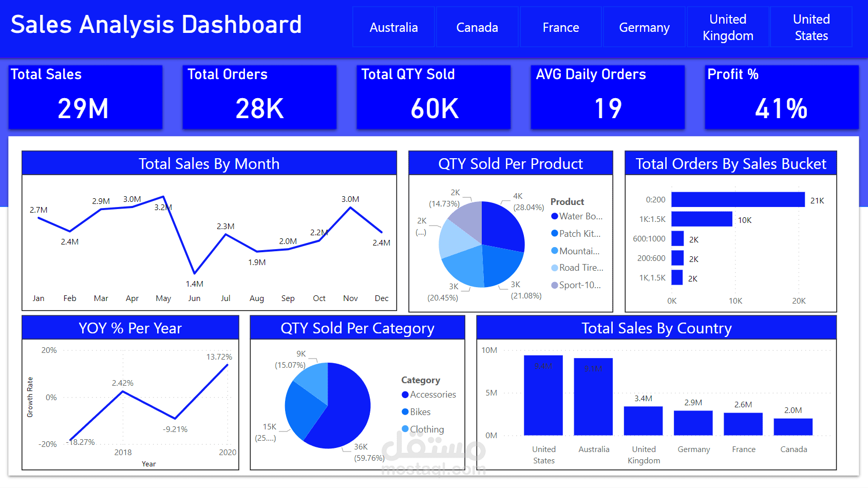Click the AVG Daily Orders card
Screen dimensions: 868x488
pos(607,97)
